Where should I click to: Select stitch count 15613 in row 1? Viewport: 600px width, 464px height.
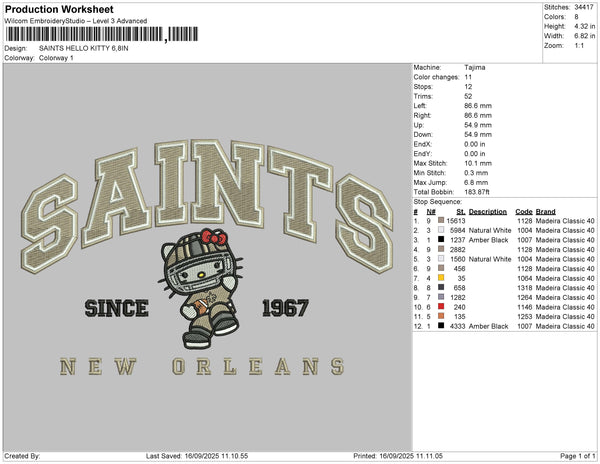(456, 221)
